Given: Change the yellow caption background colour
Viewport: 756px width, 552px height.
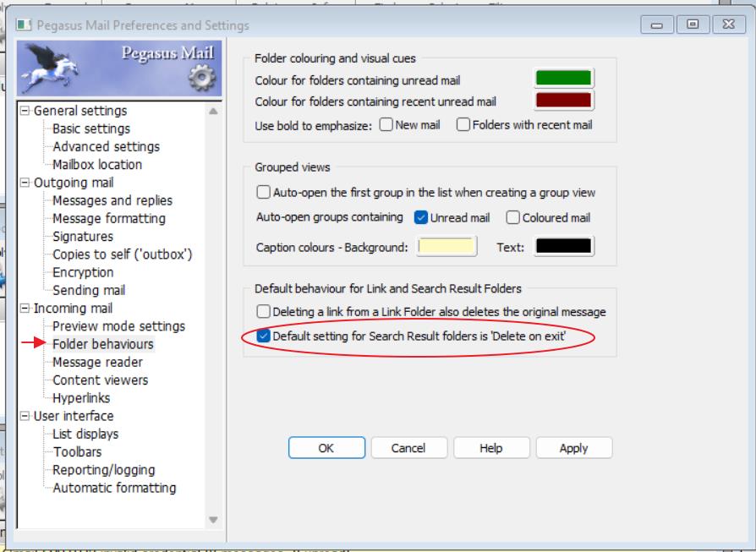Looking at the screenshot, I should tap(446, 247).
